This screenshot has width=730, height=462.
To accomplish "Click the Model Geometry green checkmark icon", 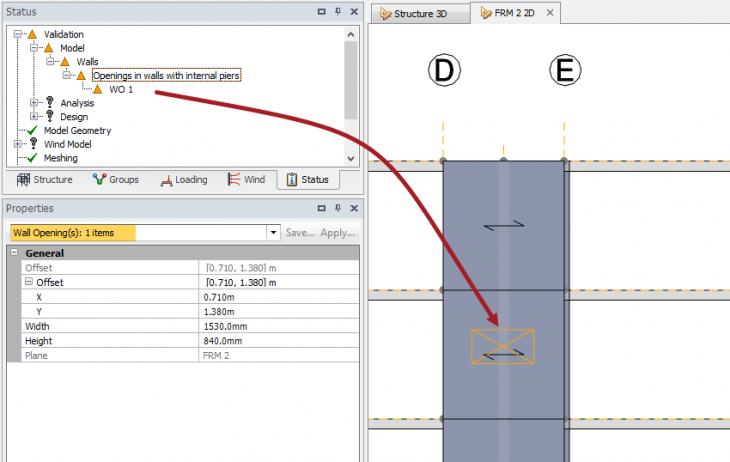I will 32,130.
